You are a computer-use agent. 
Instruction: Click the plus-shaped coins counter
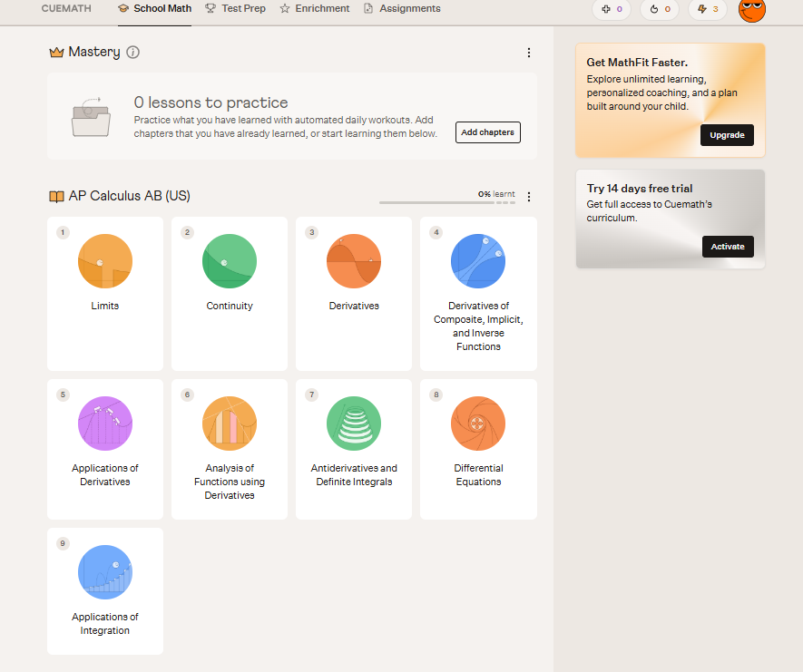pyautogui.click(x=612, y=9)
